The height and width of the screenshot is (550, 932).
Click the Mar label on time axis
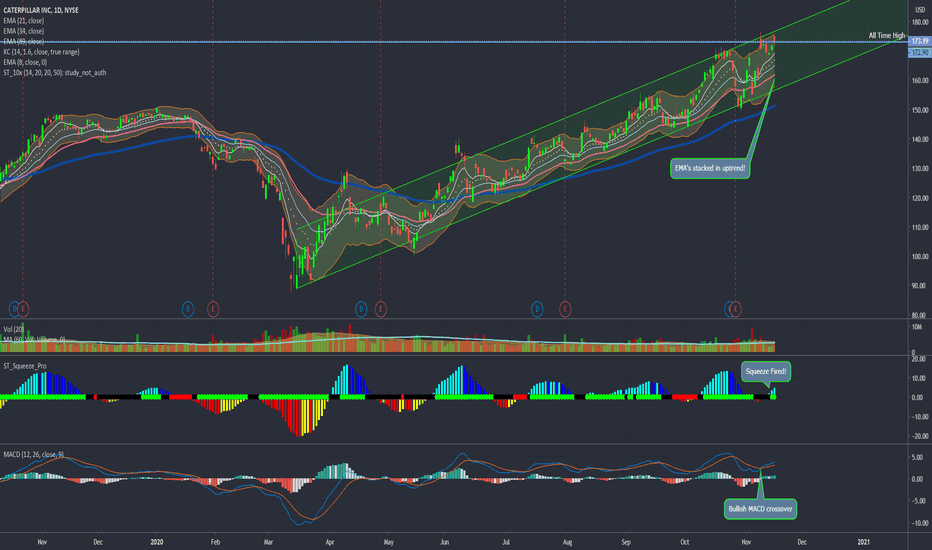268,542
